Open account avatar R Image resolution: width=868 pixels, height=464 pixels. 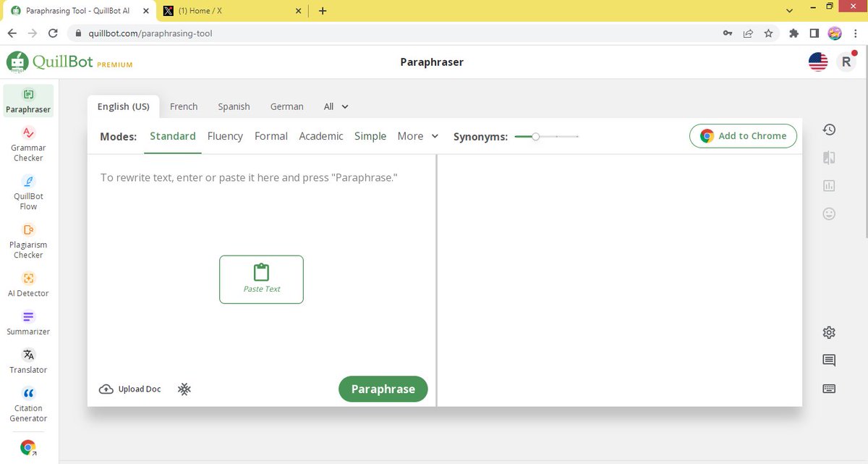click(x=846, y=62)
